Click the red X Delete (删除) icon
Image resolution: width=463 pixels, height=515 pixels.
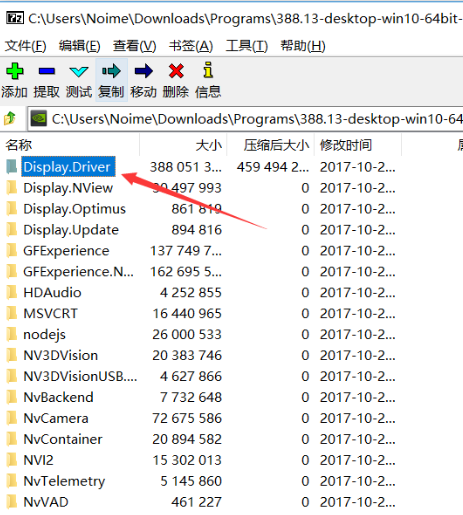point(176,71)
